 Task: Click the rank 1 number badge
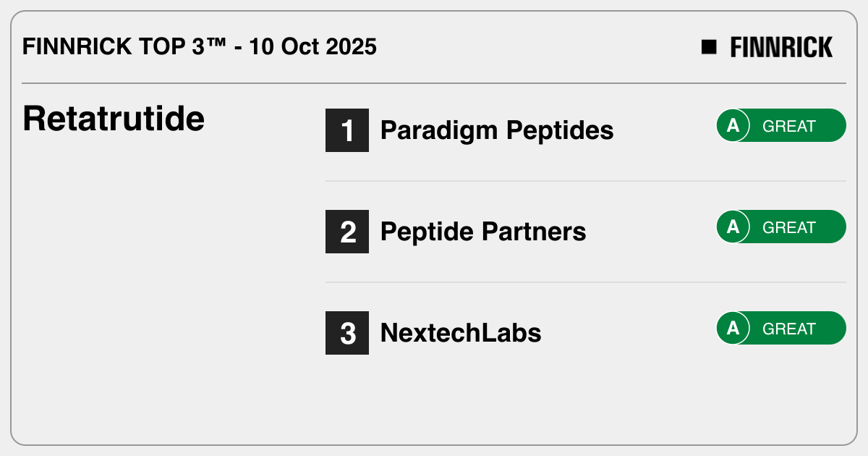347,130
